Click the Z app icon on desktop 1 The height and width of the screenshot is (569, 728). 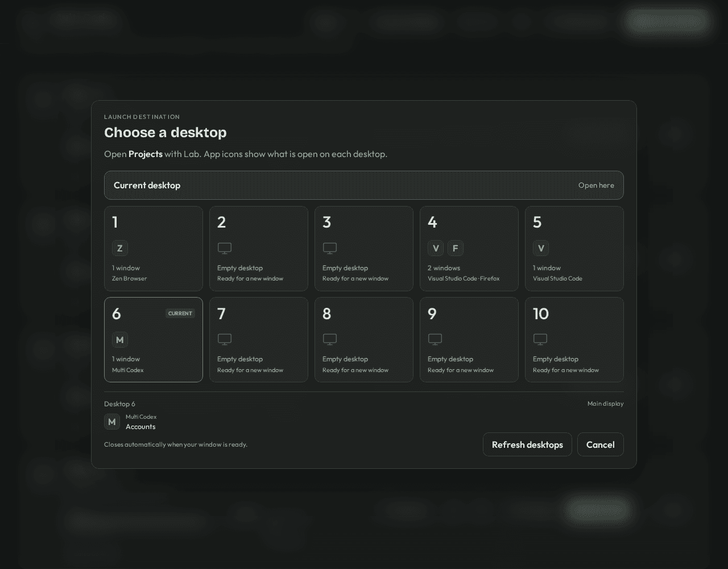[119, 248]
